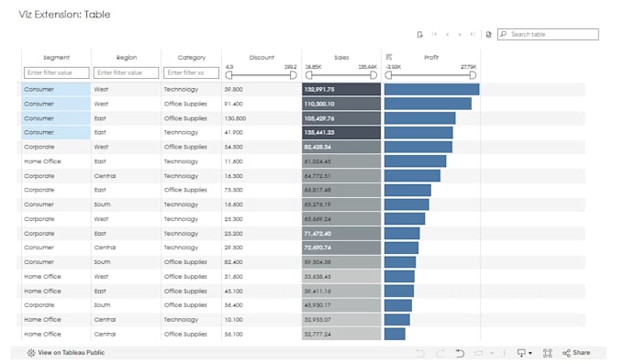This screenshot has width=624, height=364.
Task: Click the document icon beside Search table
Action: coord(489,35)
